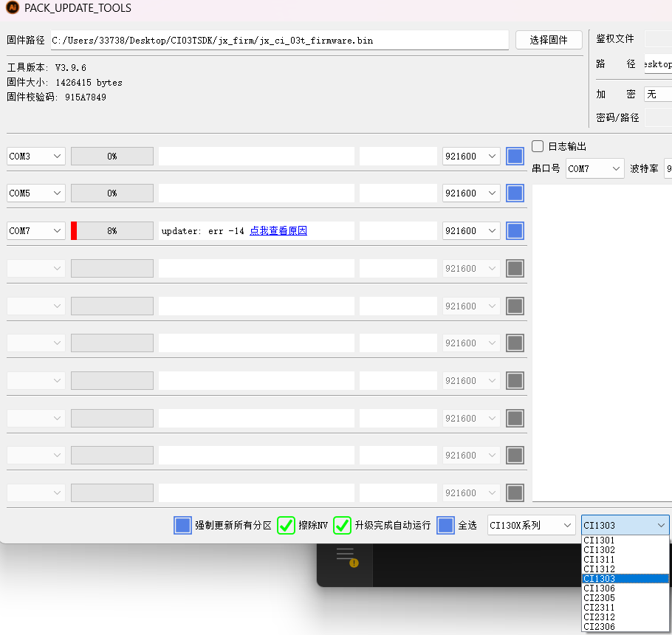Image resolution: width=672 pixels, height=635 pixels.
Task: Toggle the 全选 select-all option
Action: 446,525
